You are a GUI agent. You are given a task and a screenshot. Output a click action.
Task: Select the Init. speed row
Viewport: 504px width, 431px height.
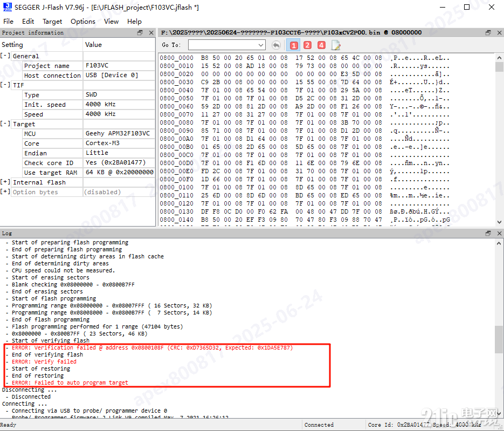[89, 105]
